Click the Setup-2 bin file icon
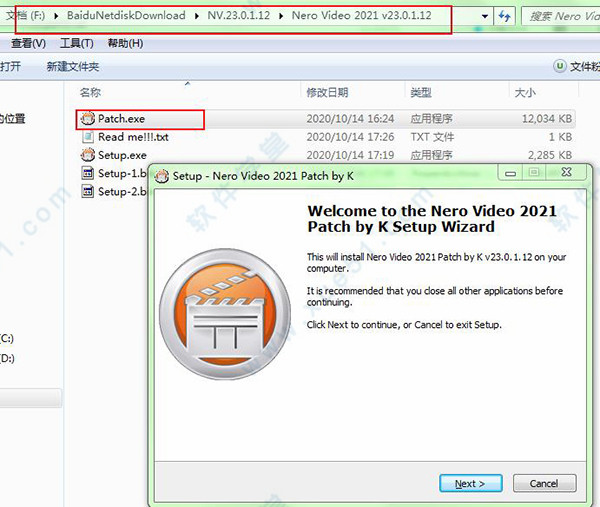 pyautogui.click(x=88, y=191)
